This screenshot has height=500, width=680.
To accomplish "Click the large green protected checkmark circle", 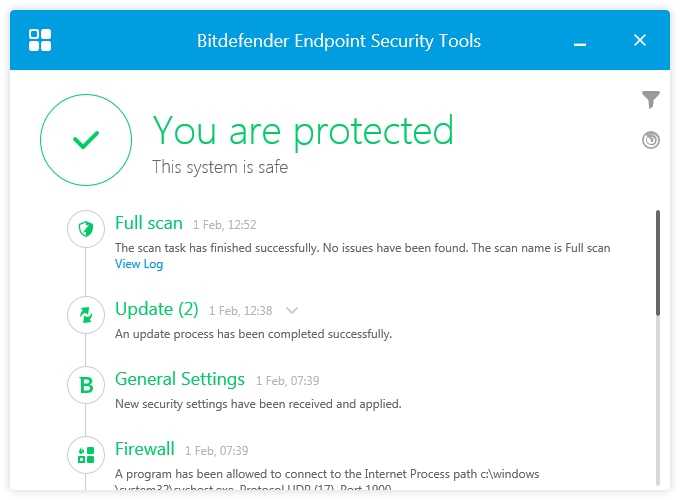I will click(x=86, y=141).
